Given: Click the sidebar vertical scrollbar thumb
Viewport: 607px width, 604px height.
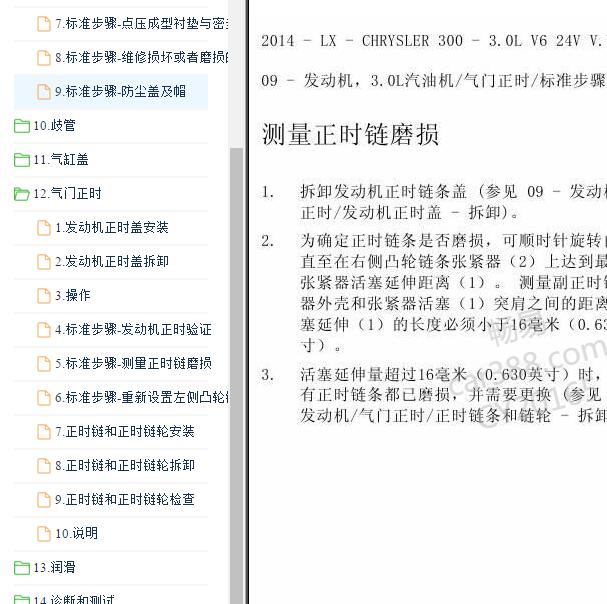Looking at the screenshot, I should pyautogui.click(x=236, y=376).
